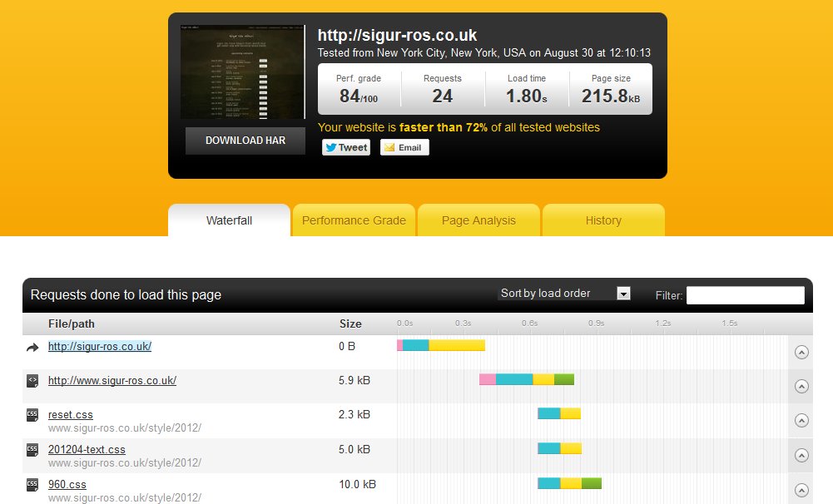Click the waterfall timing bar for reset.css
833x504 pixels.
559,413
